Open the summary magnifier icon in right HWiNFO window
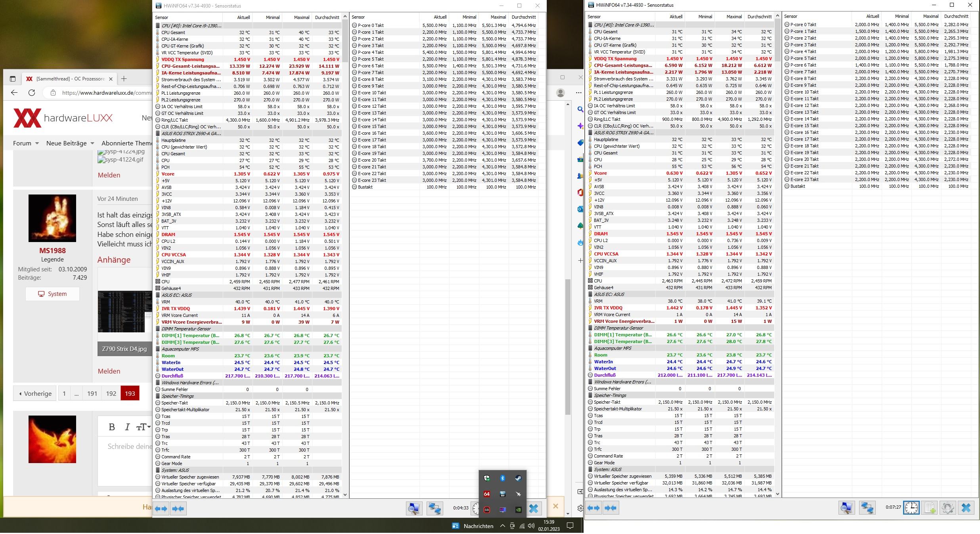The width and height of the screenshot is (980, 534). [x=847, y=507]
